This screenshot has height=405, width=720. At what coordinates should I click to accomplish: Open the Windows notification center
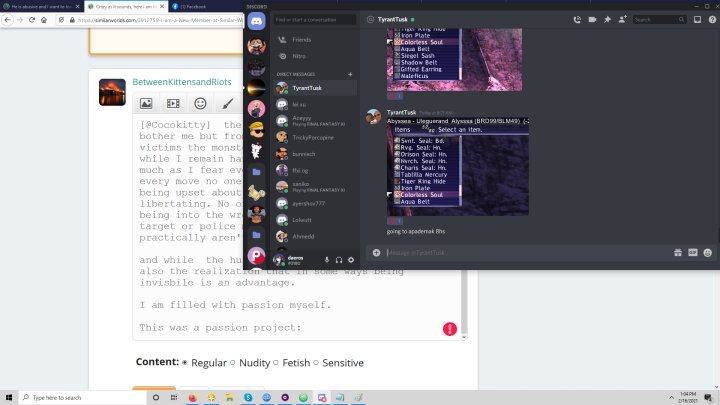coord(709,397)
